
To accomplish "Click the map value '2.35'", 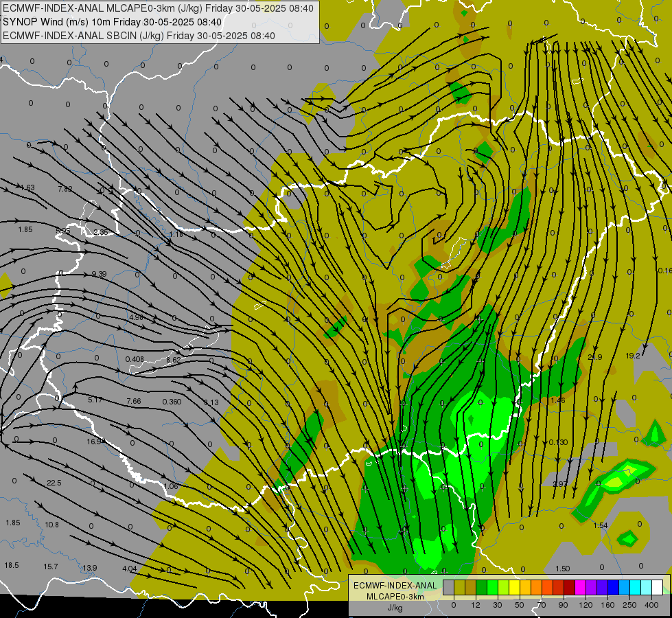I will [101, 232].
